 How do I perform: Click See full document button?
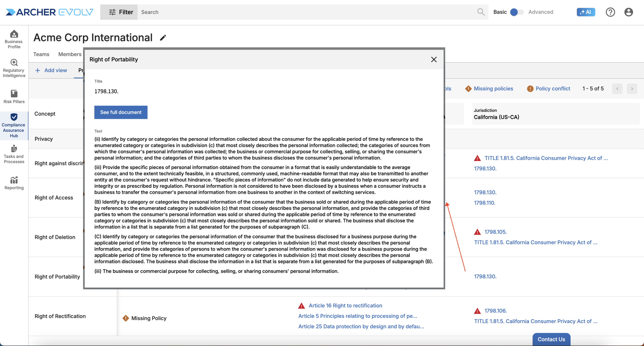click(x=121, y=112)
